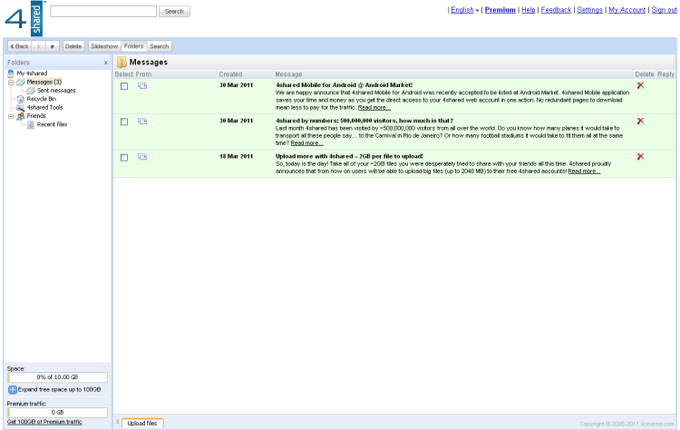This screenshot has height=430, width=680.
Task: Click the Sent messages icon
Action: [30, 91]
